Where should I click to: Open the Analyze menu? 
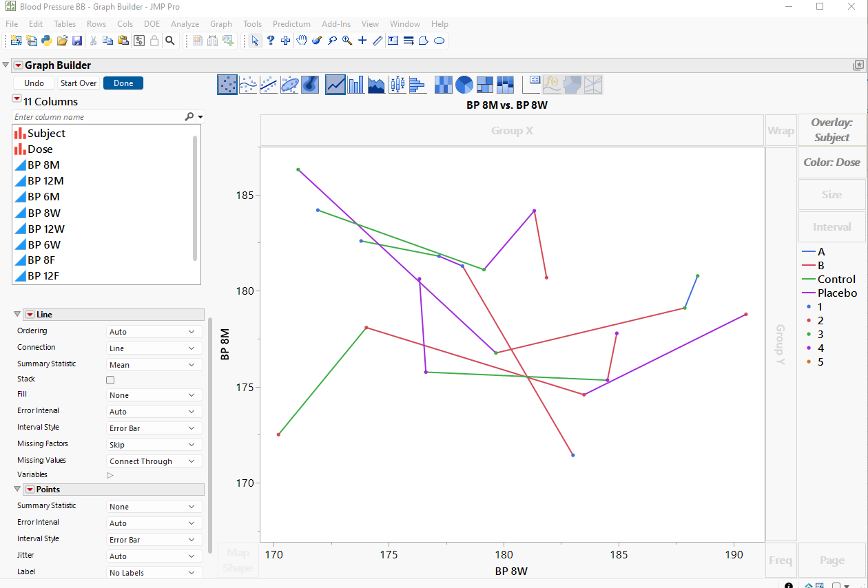[185, 23]
